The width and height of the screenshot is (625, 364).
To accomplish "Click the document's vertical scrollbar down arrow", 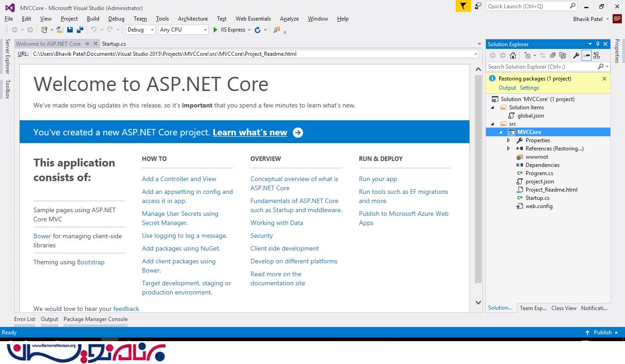I will (x=478, y=302).
